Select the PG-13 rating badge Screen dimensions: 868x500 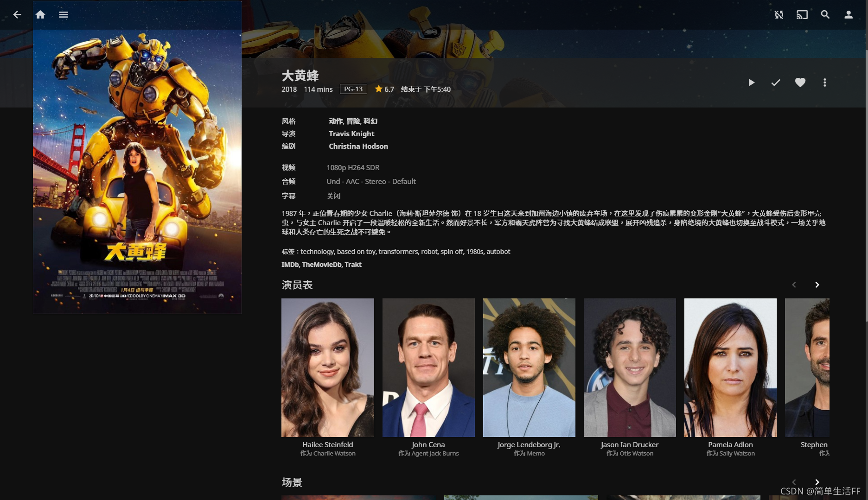pos(353,89)
